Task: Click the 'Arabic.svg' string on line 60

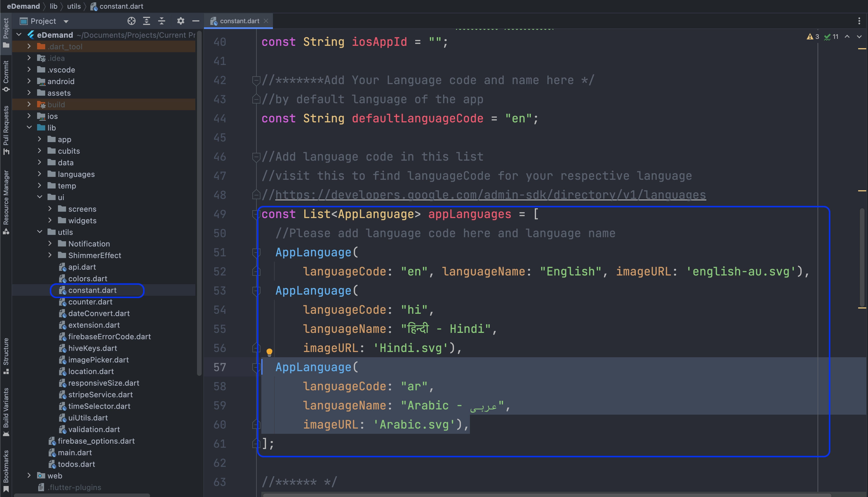Action: click(414, 425)
